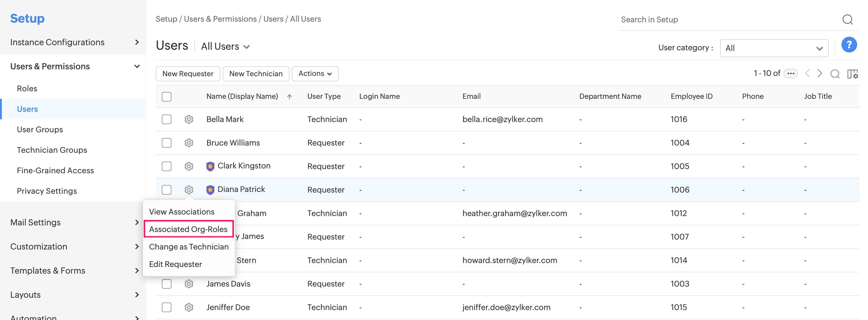Select the Clark Kingston row checkbox
This screenshot has height=320, width=868.
point(167,166)
